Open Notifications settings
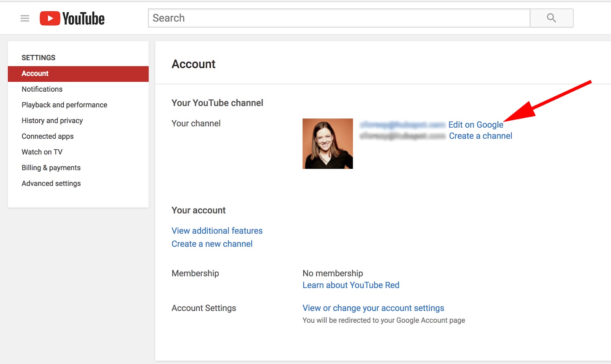This screenshot has height=364, width=611. [42, 89]
